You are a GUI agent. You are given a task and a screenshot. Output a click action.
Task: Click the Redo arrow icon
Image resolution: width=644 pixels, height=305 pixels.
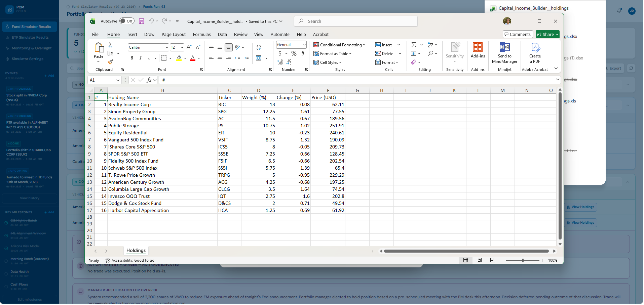[x=164, y=21]
